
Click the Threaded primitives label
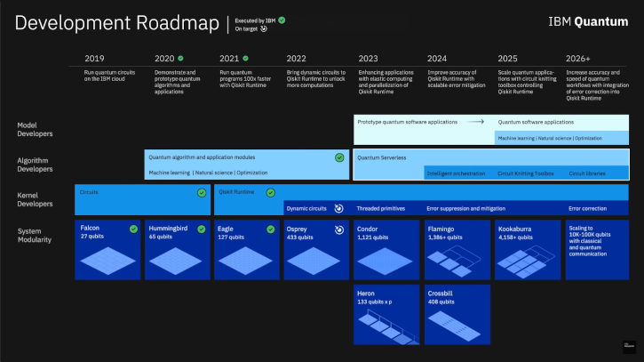coord(381,208)
